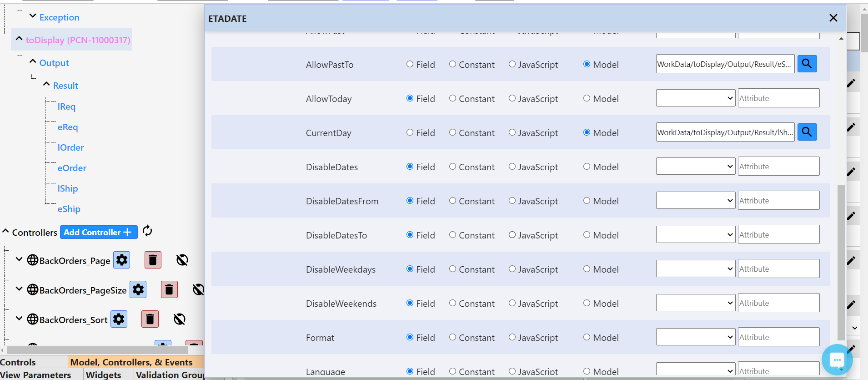Select lShip in the Result tree
Image resolution: width=868 pixels, height=380 pixels.
point(68,188)
